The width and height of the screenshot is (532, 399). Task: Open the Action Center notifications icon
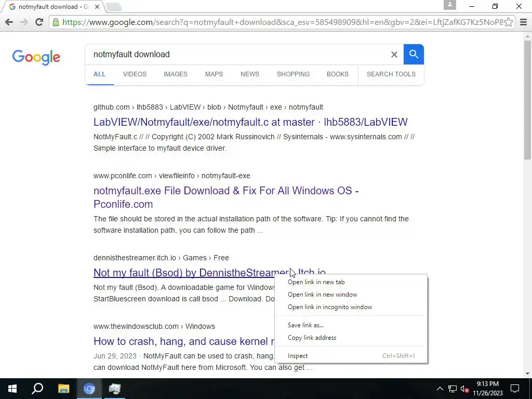(x=515, y=389)
